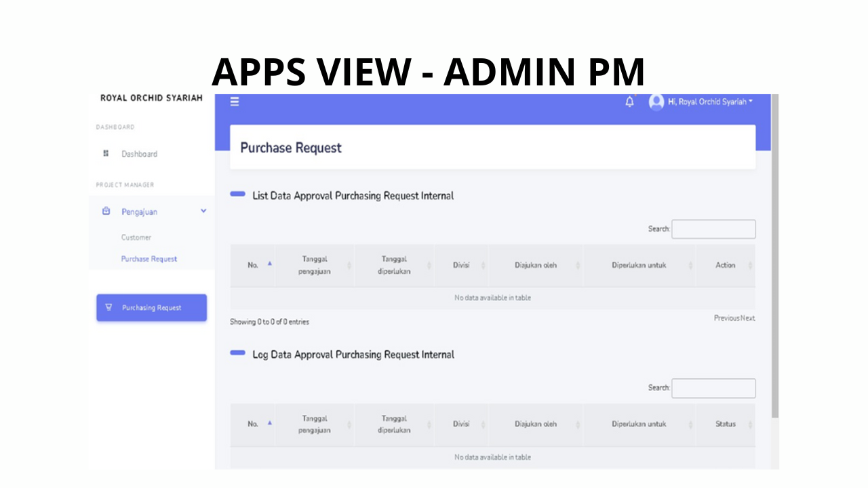
Task: Sort Log table by Status column
Action: 725,424
